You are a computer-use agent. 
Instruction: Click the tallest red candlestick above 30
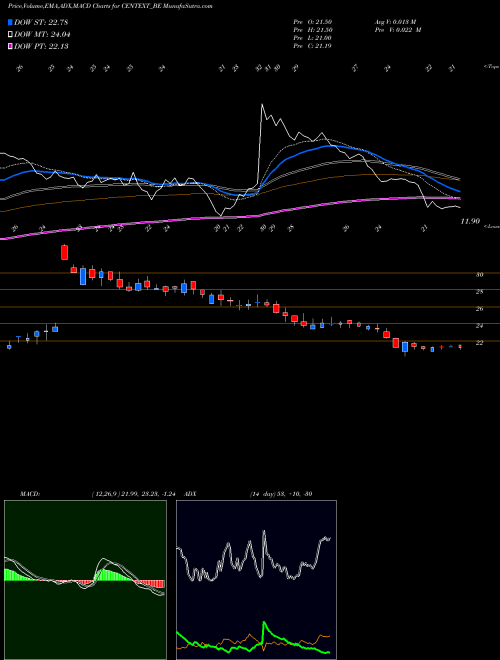tap(64, 252)
